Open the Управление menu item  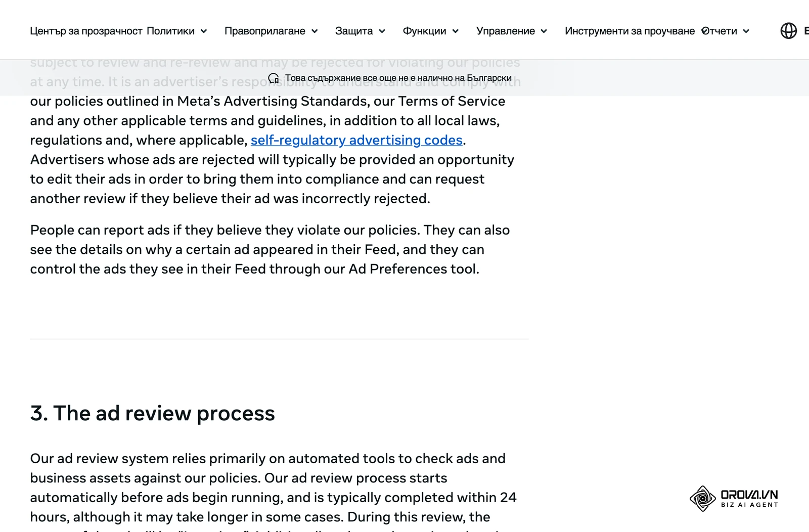point(506,31)
